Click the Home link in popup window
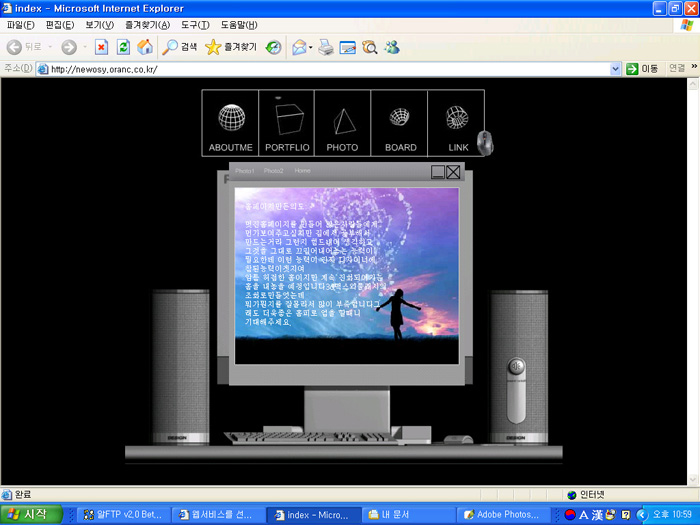This screenshot has height=525, width=700. [302, 171]
